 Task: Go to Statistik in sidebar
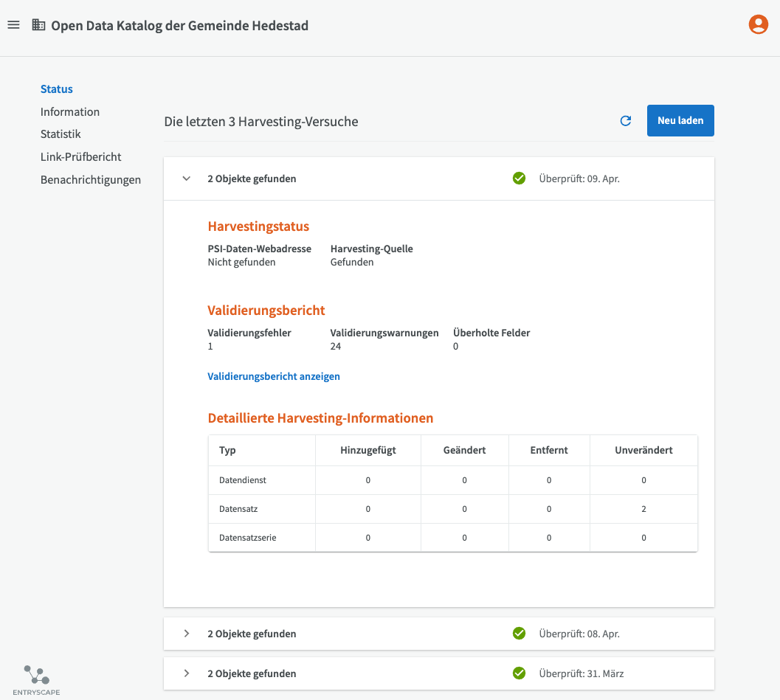click(61, 134)
